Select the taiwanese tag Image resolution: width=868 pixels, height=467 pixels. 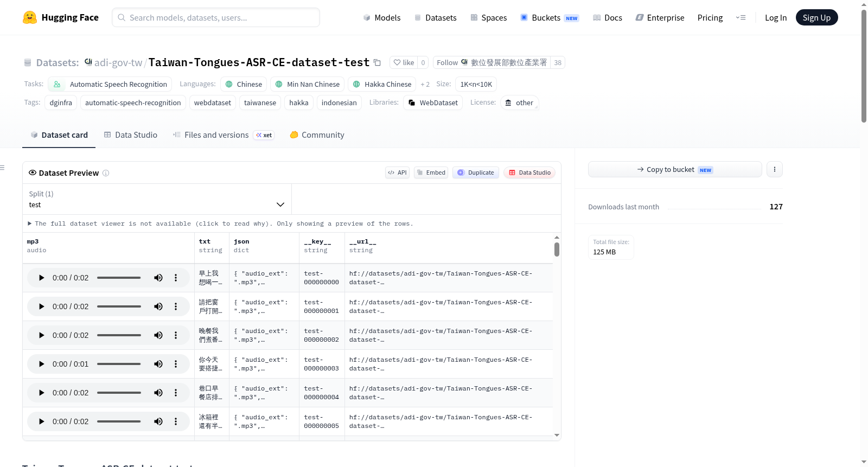(x=260, y=103)
